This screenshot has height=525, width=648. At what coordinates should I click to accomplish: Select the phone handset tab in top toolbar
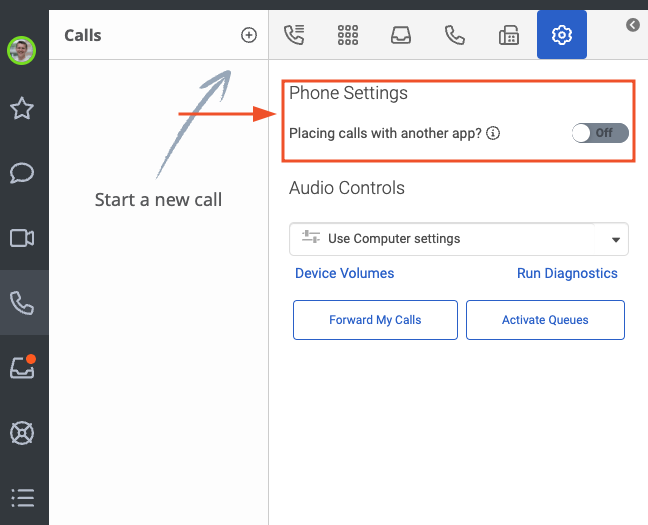tap(455, 35)
